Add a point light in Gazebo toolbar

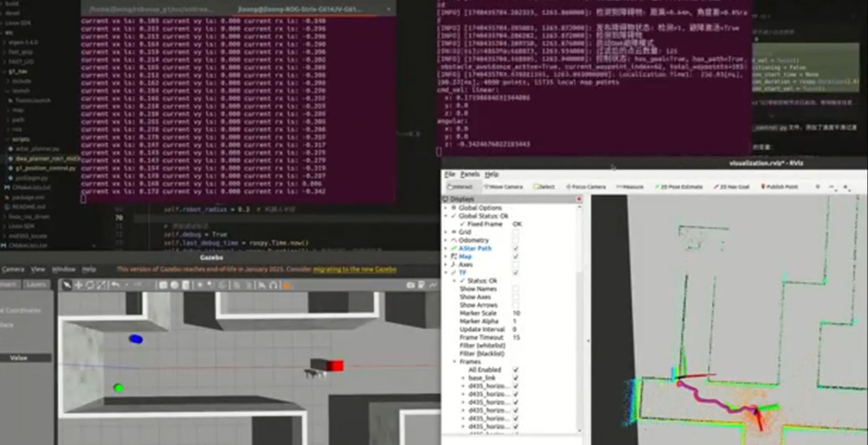200,285
